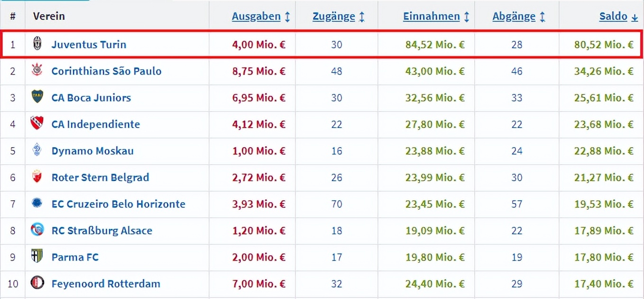Open the Parma FC club link
The image size is (644, 299).
point(75,257)
